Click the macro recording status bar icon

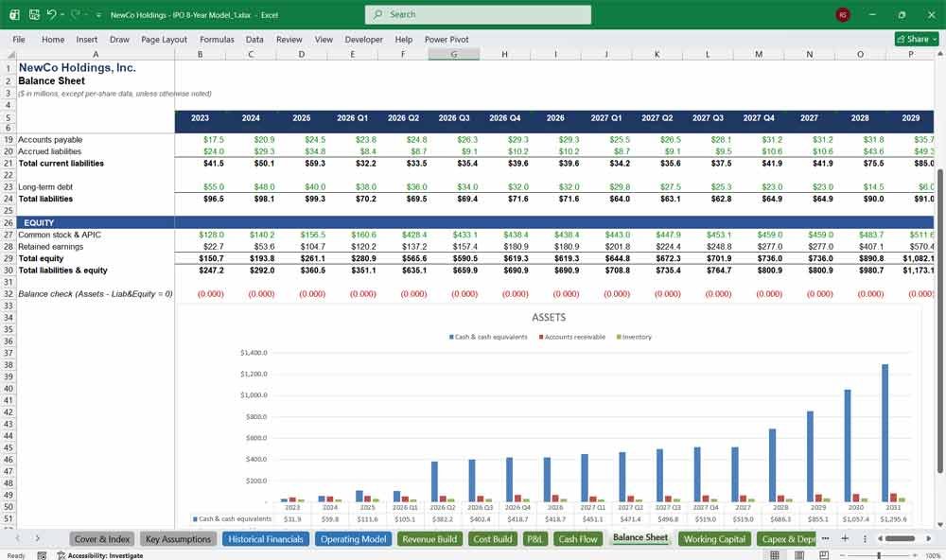42,555
